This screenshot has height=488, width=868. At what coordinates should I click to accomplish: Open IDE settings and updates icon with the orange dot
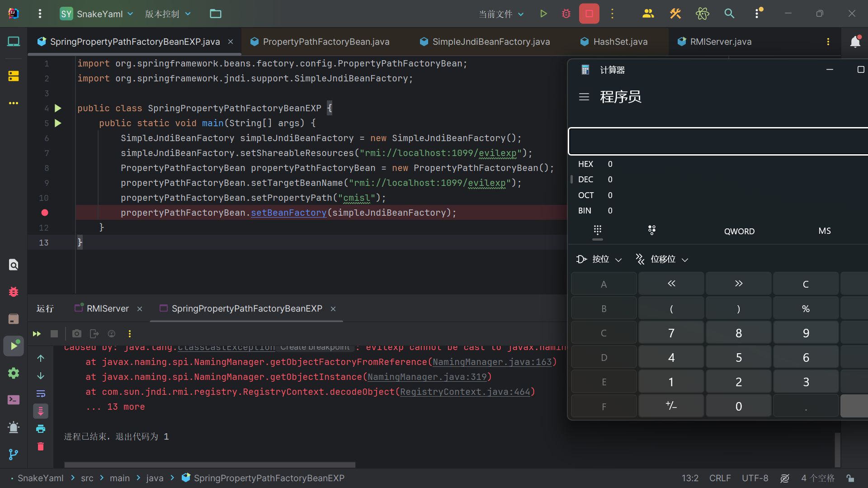(758, 13)
